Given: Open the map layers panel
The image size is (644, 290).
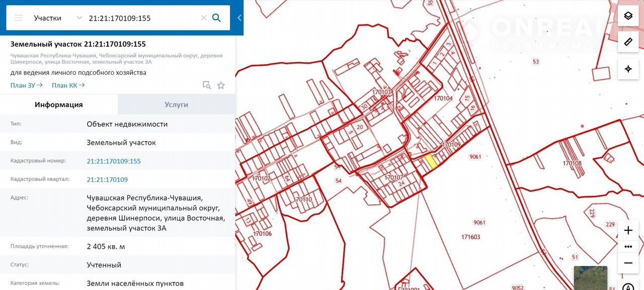Looking at the screenshot, I should pyautogui.click(x=628, y=16).
